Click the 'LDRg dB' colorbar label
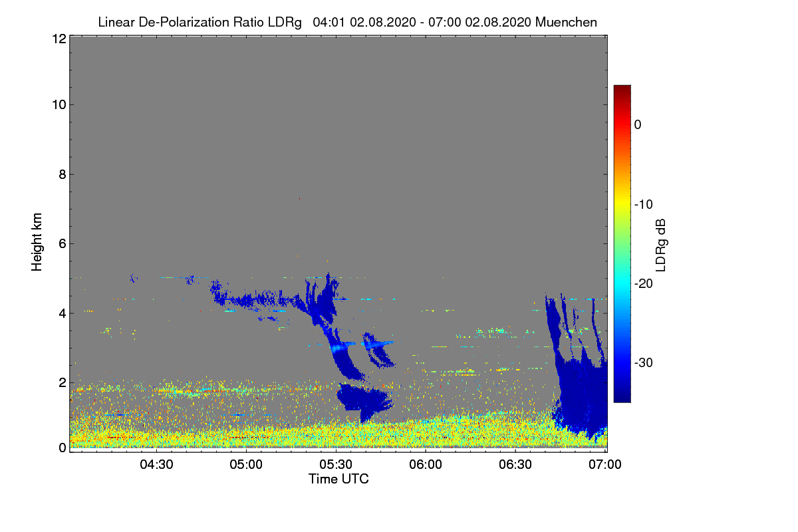 [661, 245]
